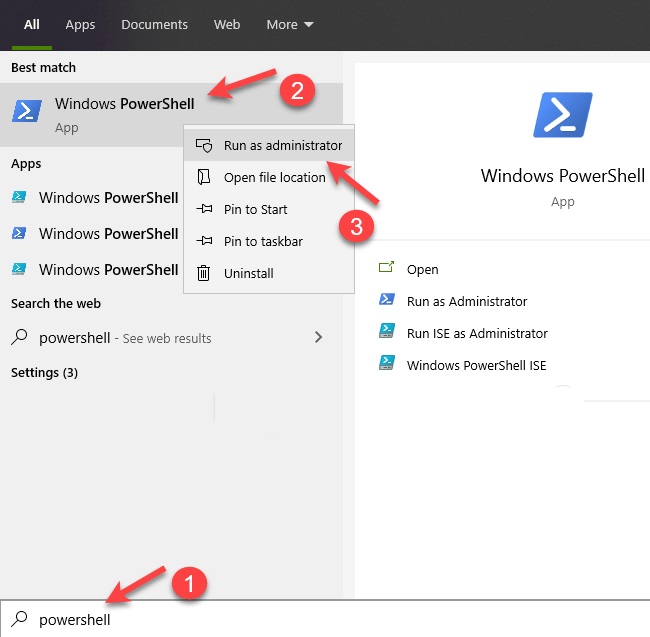Click the second Apps list PowerShell icon
The width and height of the screenshot is (650, 637).
coord(19,233)
